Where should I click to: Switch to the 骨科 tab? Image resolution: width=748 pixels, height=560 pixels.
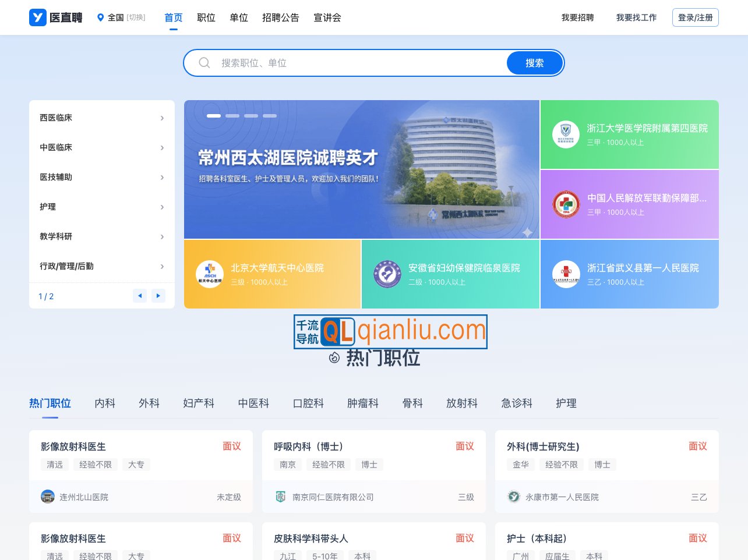(x=412, y=403)
